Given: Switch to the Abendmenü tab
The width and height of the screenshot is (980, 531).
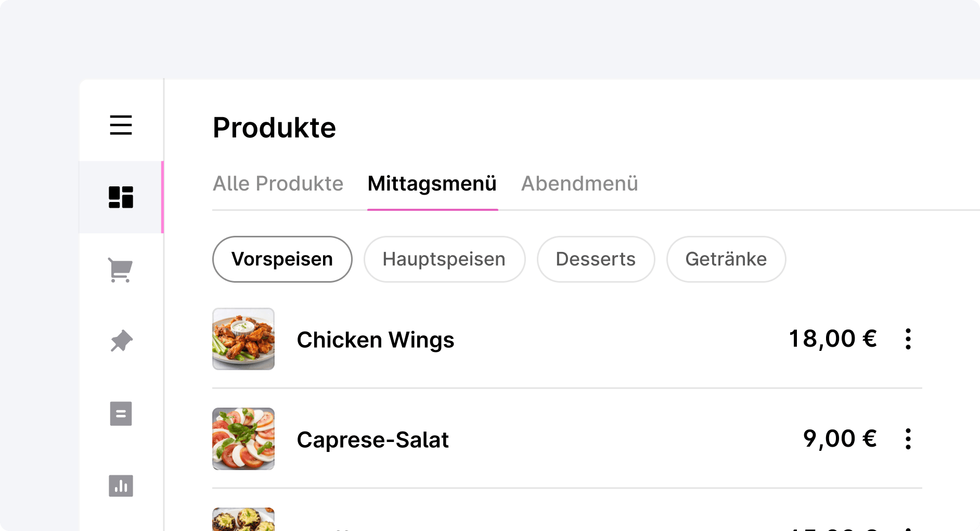Looking at the screenshot, I should coord(579,183).
